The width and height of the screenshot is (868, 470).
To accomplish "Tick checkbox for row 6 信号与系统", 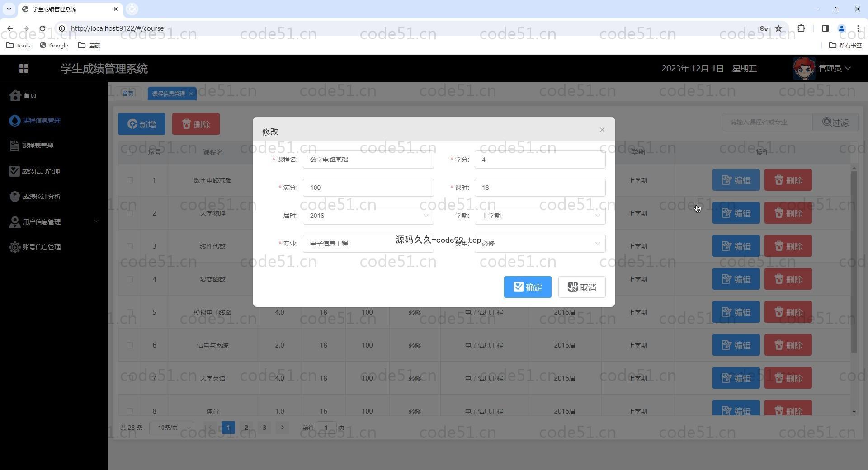I will [130, 345].
